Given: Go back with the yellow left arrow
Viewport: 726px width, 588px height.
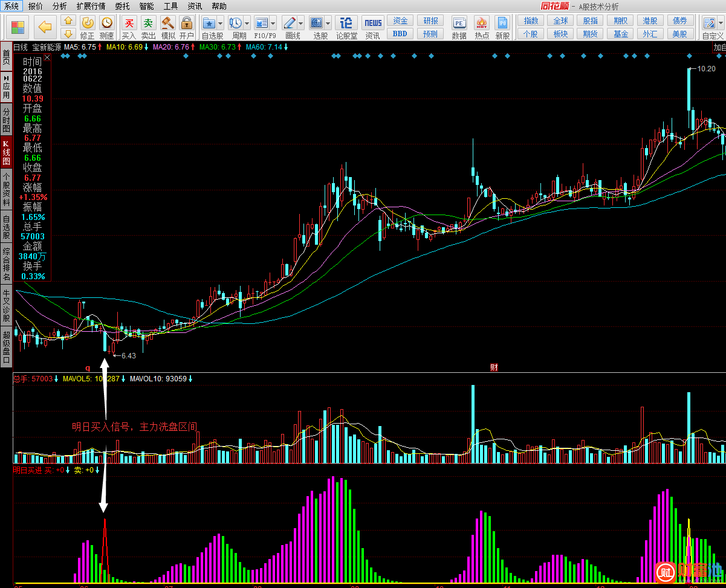Looking at the screenshot, I should [45, 27].
